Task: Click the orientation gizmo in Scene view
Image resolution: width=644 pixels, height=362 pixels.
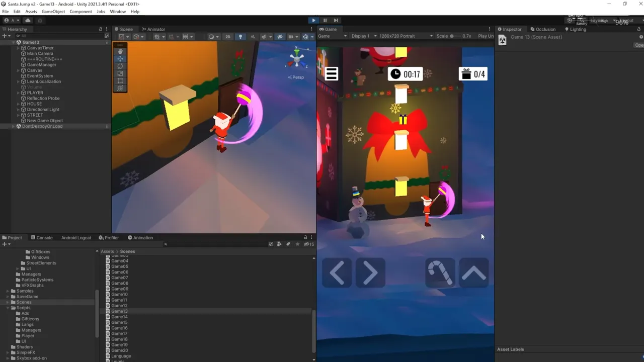Action: 296,59
